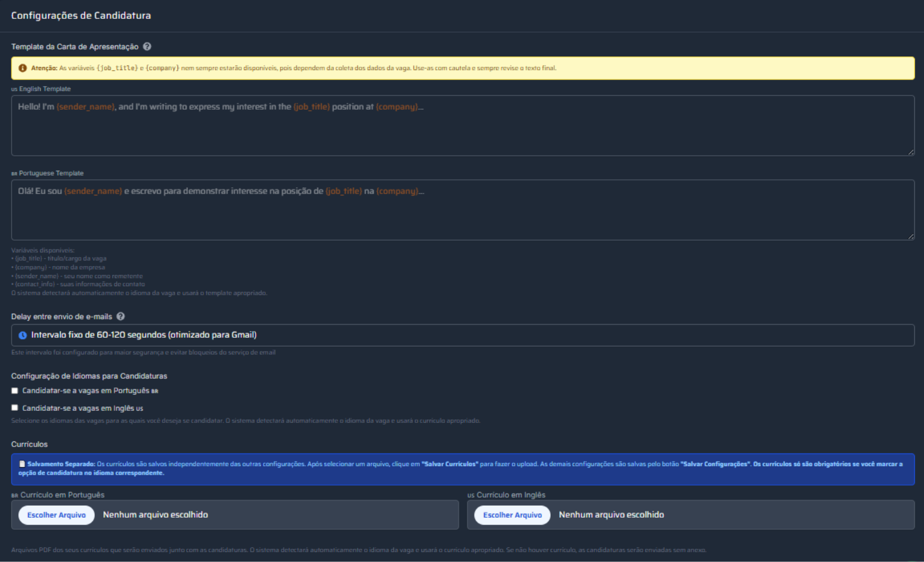Click the '(sender_name) - seu nome como remetente' line
Screen dimensions: 924x562
click(x=77, y=276)
